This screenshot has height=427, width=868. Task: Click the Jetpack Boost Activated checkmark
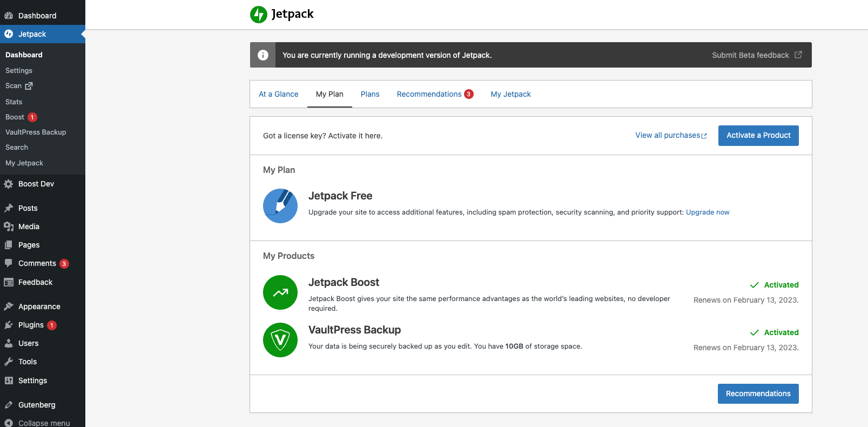(x=755, y=285)
